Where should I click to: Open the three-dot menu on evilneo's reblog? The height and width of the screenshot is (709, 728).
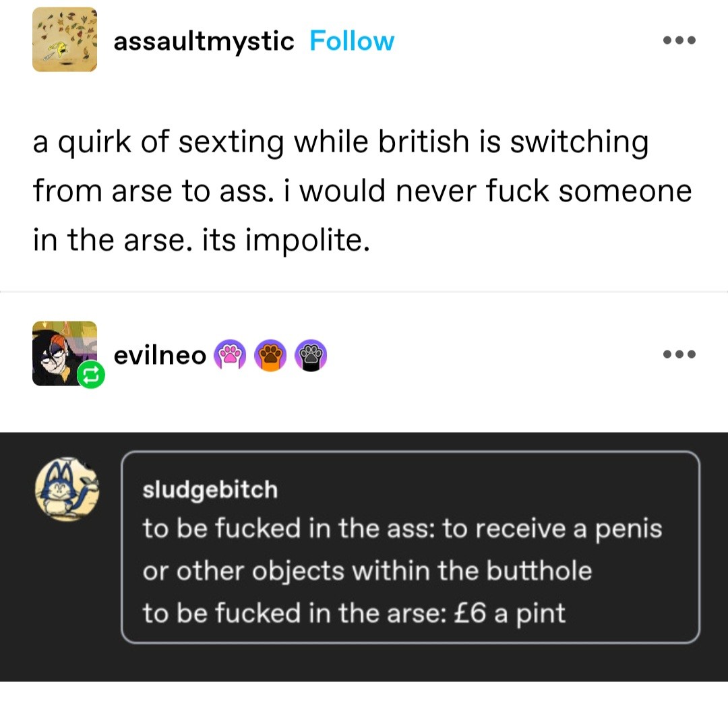pos(679,354)
